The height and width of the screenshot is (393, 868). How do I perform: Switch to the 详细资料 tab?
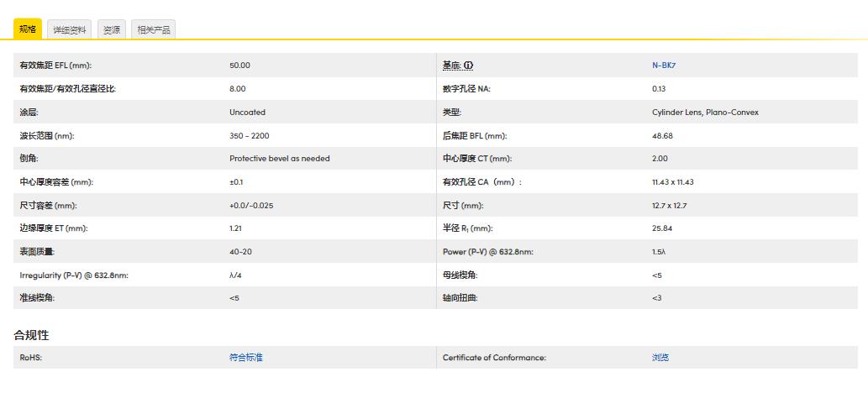[x=70, y=30]
